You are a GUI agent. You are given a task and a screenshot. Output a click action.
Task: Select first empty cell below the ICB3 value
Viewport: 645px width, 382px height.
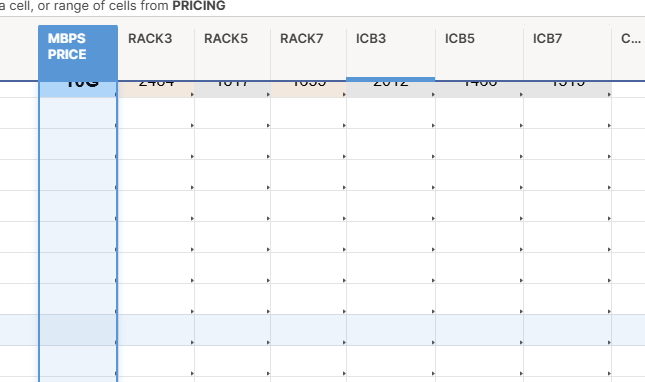[391, 113]
